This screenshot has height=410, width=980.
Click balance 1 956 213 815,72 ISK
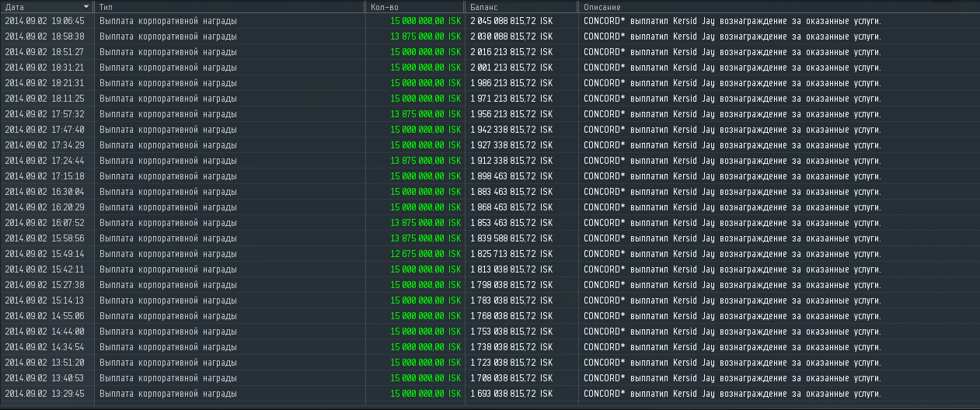(x=511, y=114)
